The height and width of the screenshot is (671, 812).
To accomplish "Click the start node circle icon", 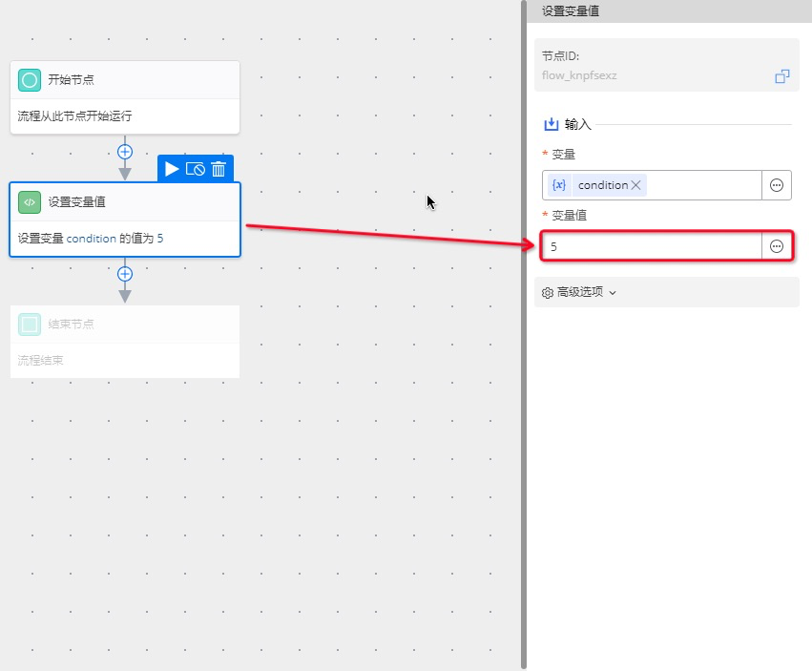I will 30,80.
